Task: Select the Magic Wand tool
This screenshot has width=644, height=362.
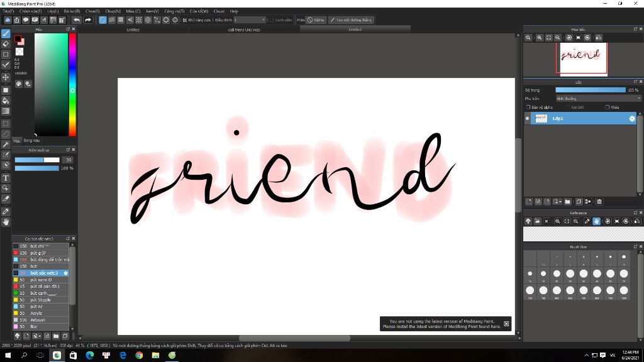Action: pyautogui.click(x=6, y=145)
